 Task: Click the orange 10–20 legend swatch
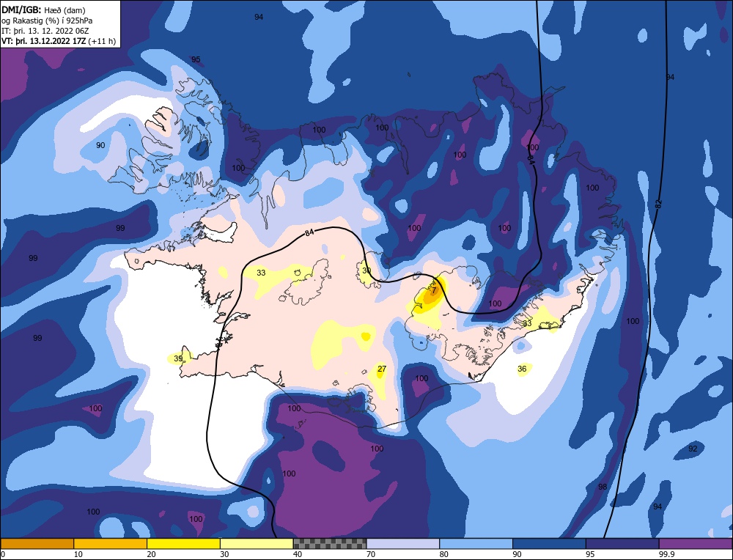[111, 544]
